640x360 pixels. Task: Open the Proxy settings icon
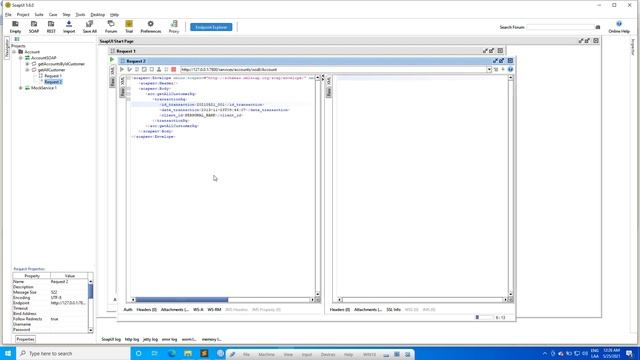174,27
